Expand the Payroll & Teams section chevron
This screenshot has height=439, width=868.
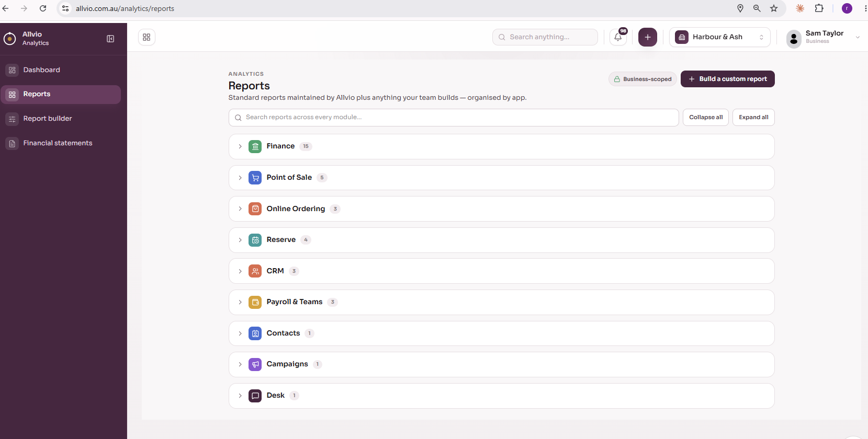tap(240, 302)
